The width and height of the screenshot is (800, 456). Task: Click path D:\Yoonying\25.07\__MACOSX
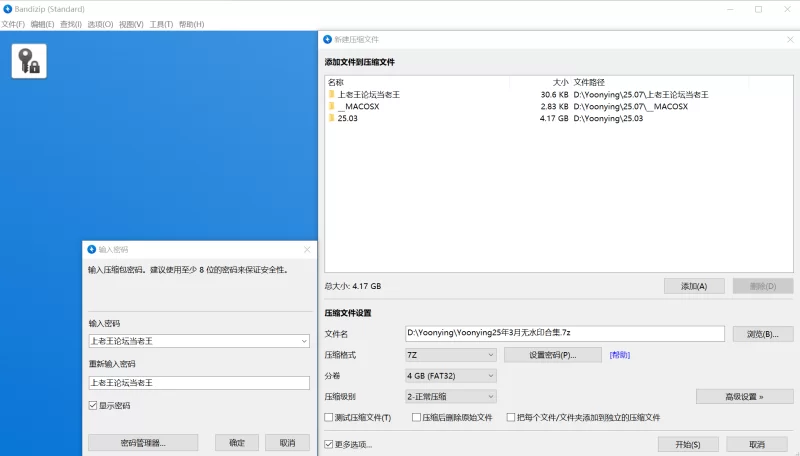point(631,106)
